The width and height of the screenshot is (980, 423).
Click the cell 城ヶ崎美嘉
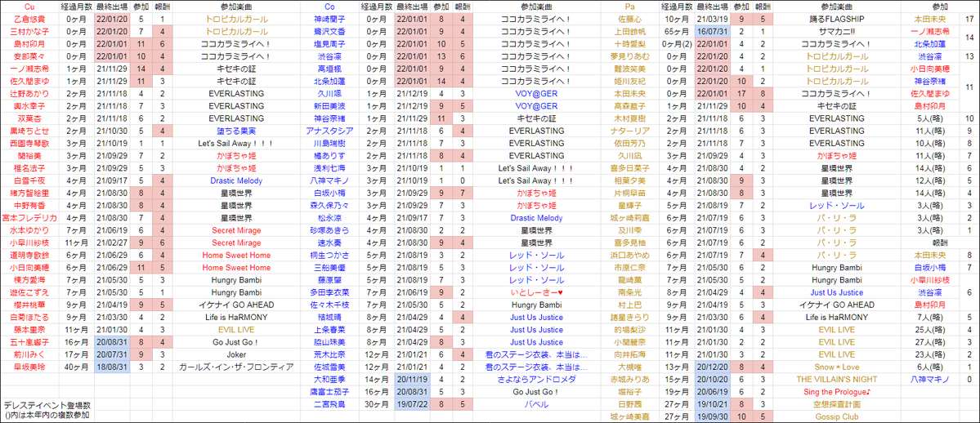[629, 416]
